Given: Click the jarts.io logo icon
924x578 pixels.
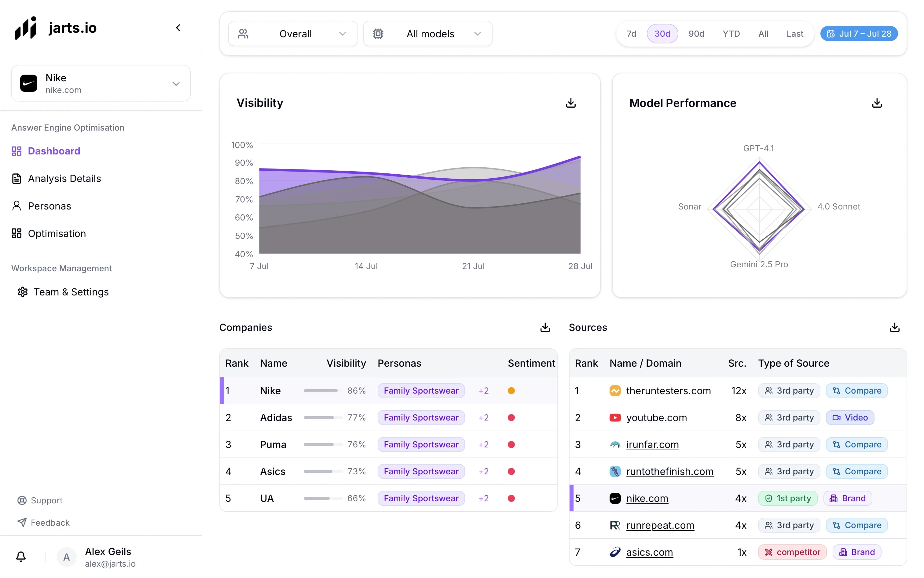Looking at the screenshot, I should coord(26,28).
